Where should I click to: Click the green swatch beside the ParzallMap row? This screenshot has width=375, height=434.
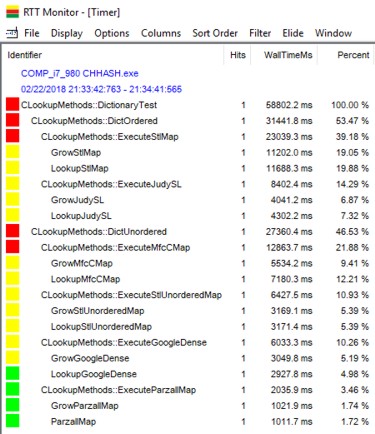(x=12, y=421)
